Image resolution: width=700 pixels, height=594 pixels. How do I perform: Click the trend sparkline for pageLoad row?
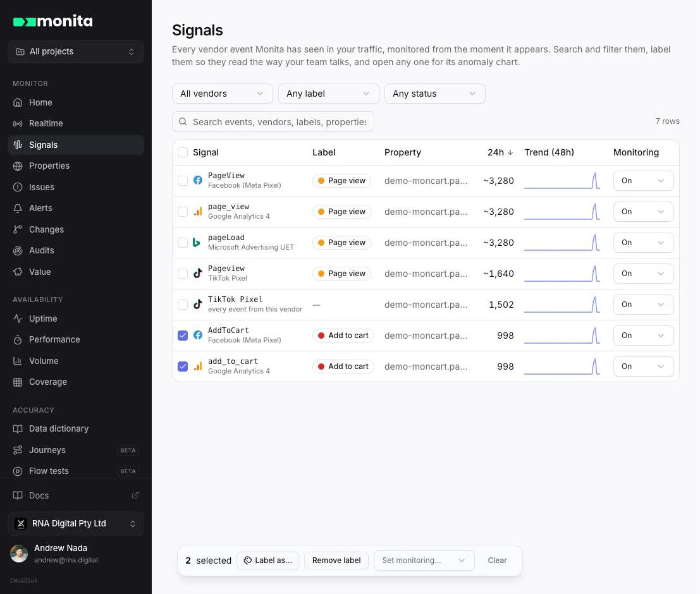pyautogui.click(x=562, y=242)
